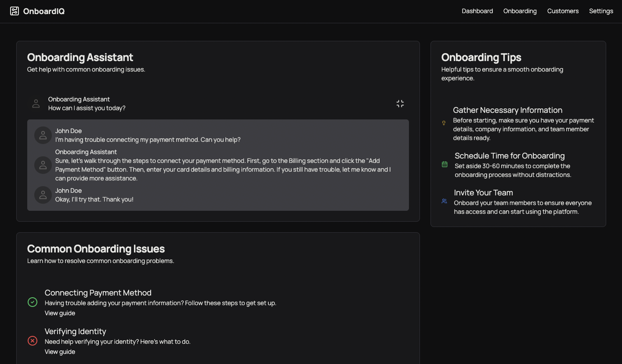Click the Common Onboarding Issues heading
This screenshot has width=622, height=364.
(96, 249)
